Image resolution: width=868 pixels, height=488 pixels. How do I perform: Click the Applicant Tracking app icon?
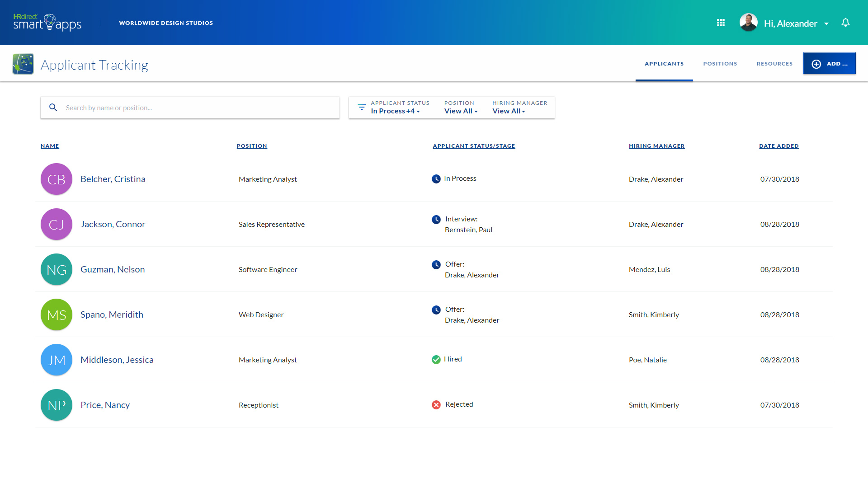[x=23, y=64]
